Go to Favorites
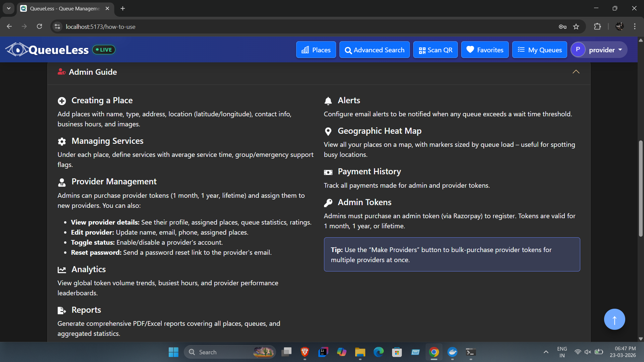Viewport: 644px width, 362px height. coord(485,50)
